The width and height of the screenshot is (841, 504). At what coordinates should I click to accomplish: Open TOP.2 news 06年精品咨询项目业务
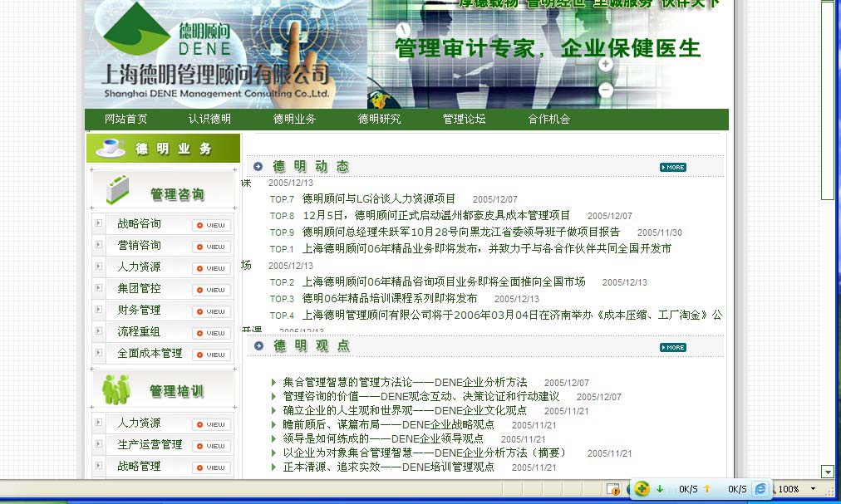click(444, 282)
